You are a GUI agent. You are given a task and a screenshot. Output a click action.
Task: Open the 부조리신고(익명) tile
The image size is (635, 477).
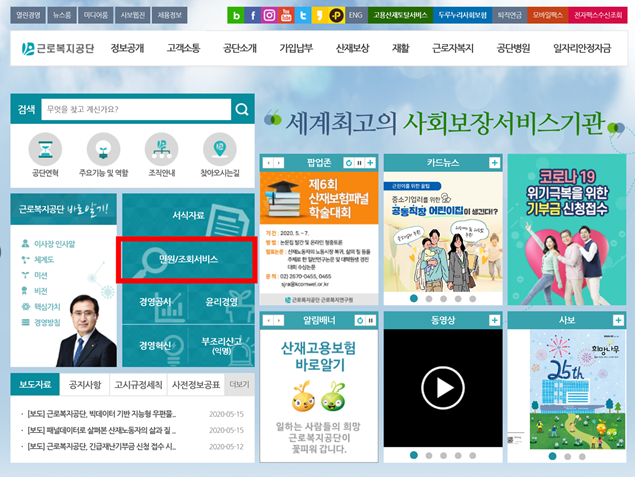[x=222, y=346]
